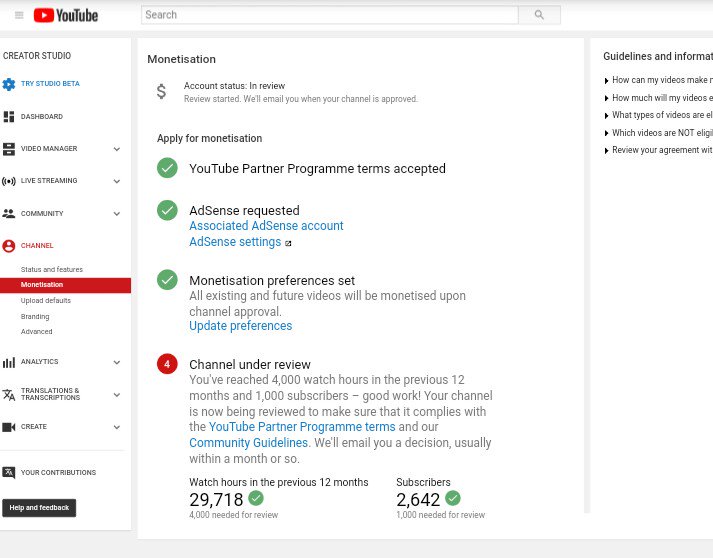Expand the Live Streaming chevron

pos(117,181)
